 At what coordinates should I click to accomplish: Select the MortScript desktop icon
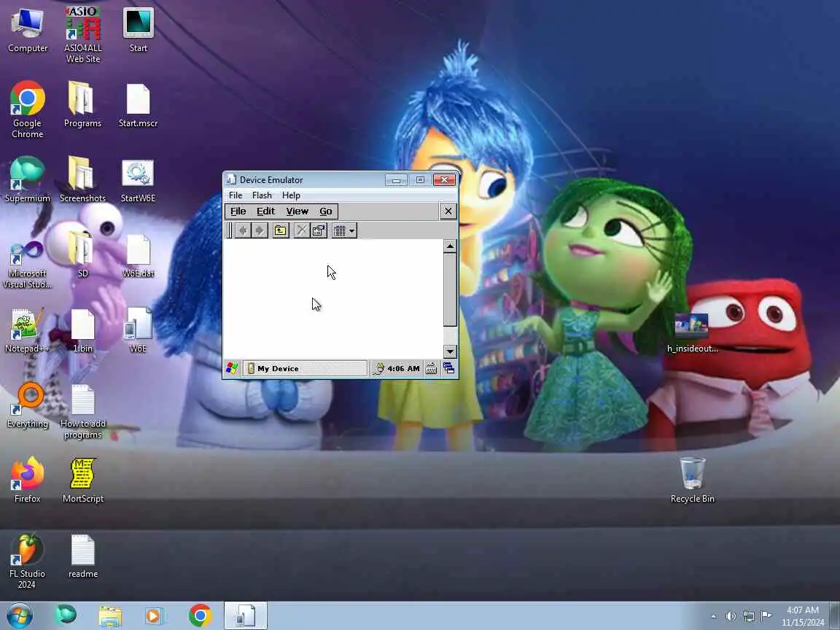(82, 480)
